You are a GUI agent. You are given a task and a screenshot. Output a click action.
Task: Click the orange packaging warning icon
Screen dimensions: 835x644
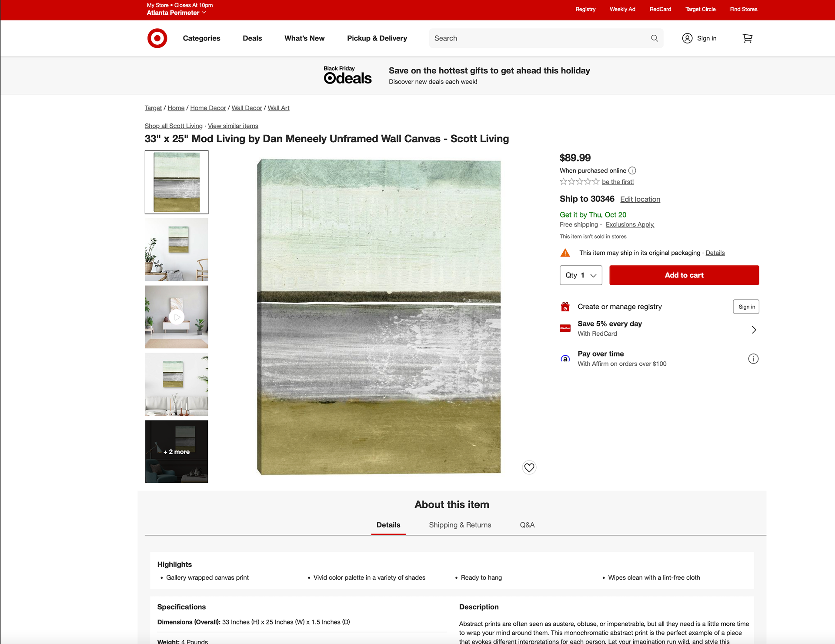tap(565, 253)
